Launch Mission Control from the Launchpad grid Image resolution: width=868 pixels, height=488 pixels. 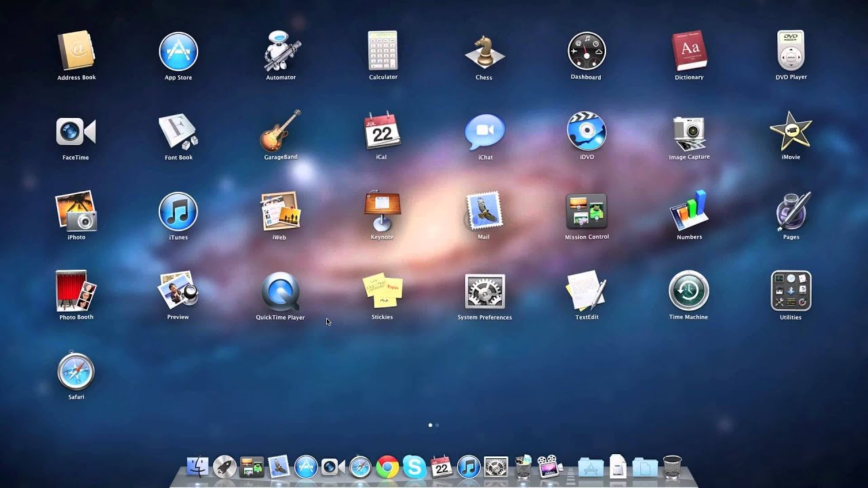(x=587, y=211)
